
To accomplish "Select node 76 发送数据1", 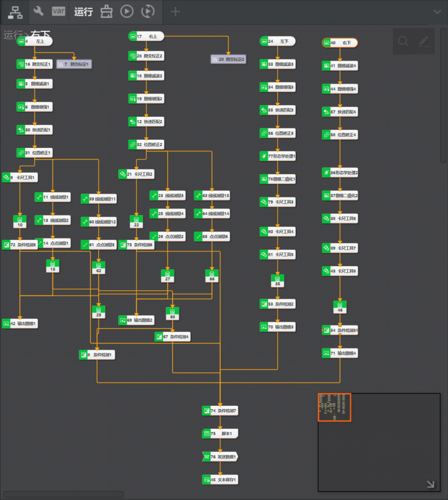I will (220, 457).
